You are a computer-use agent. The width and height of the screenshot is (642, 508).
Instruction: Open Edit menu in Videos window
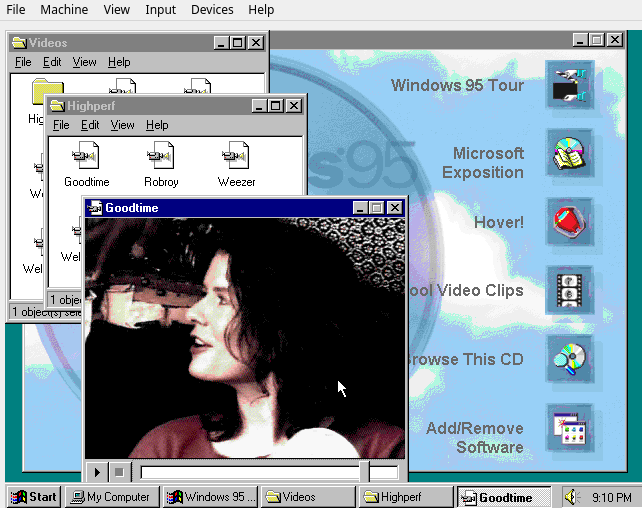[52, 62]
